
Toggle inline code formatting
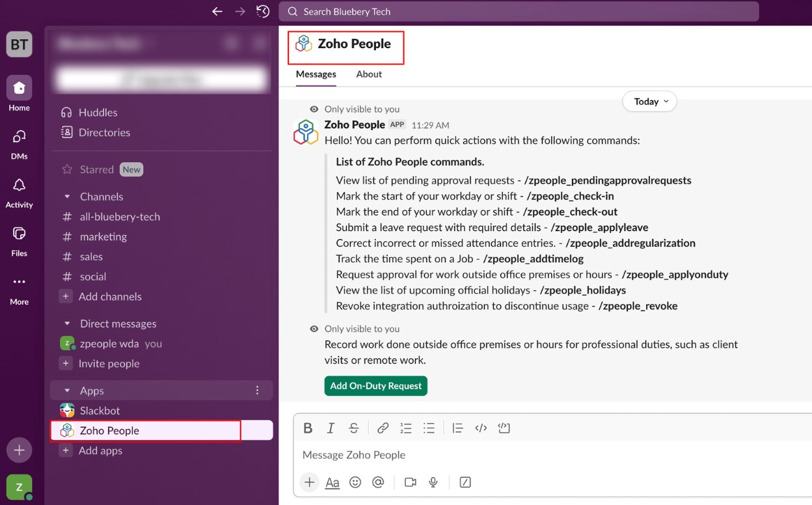[481, 428]
